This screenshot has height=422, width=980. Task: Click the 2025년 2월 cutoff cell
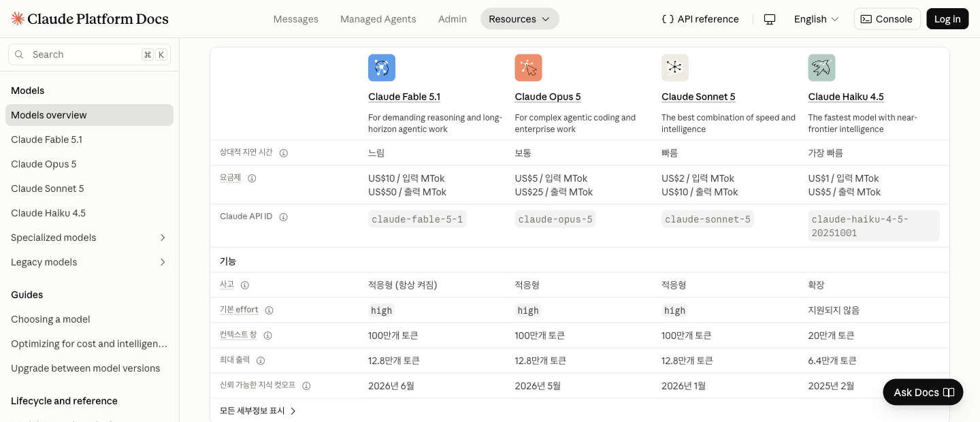tap(831, 386)
